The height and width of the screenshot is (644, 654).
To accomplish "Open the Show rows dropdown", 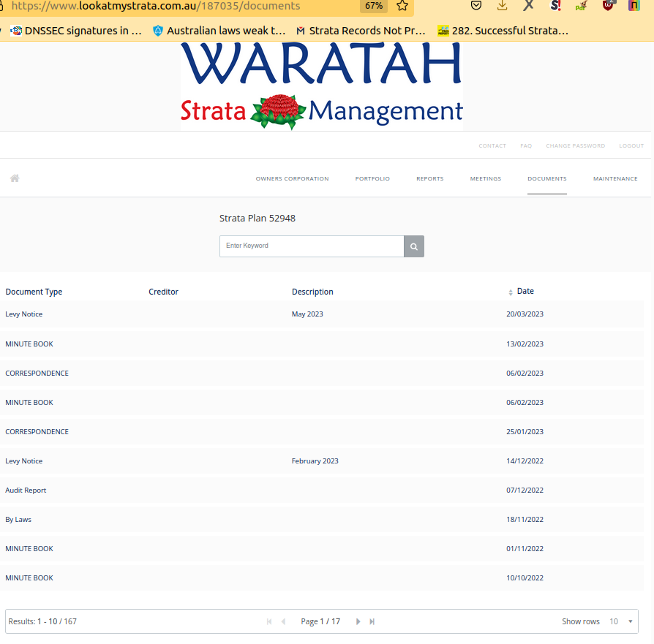I will tap(621, 621).
